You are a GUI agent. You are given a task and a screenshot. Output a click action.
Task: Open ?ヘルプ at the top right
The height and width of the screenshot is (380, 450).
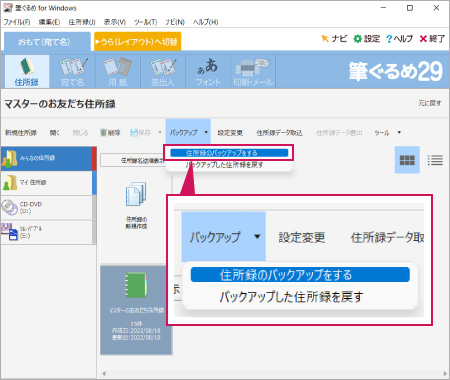(x=399, y=39)
